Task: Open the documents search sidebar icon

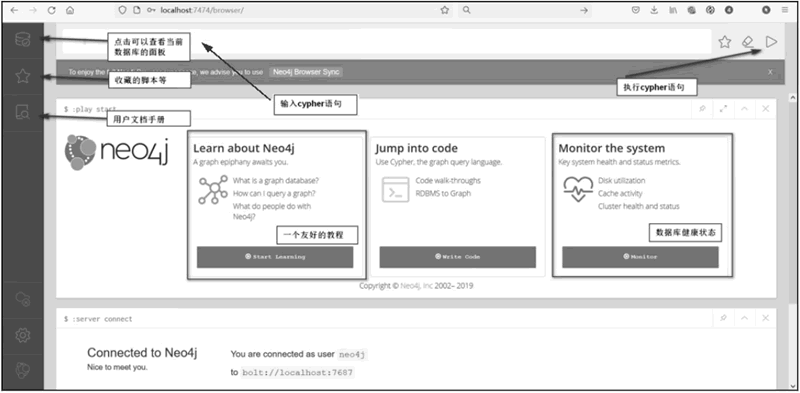Action: point(22,112)
